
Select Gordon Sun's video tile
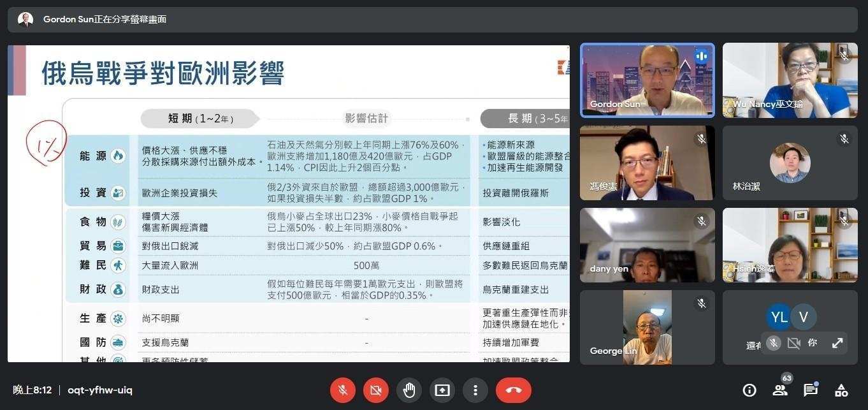click(x=647, y=80)
